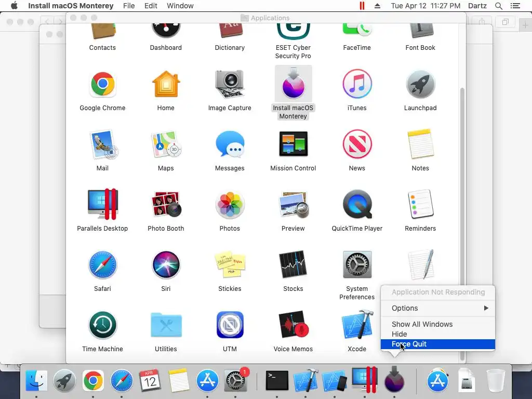The image size is (532, 399).
Task: Open the QuickTime Player app icon
Action: pyautogui.click(x=357, y=204)
